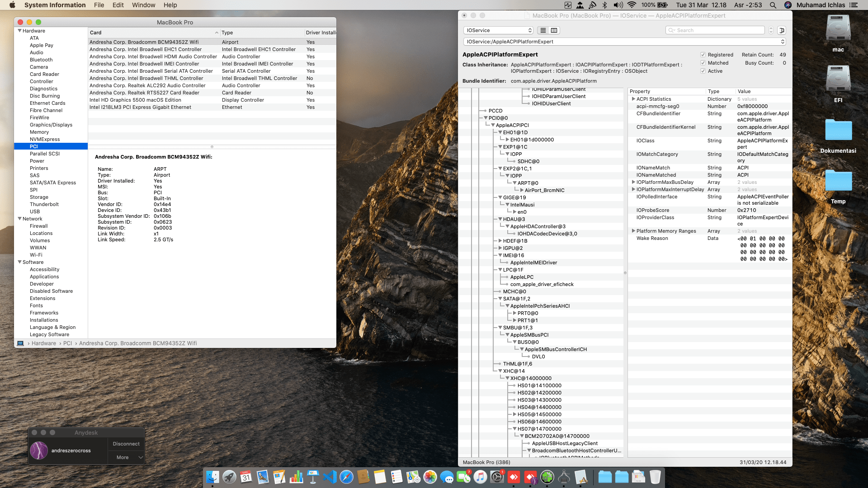Open Visual Studio Code from the Dock
This screenshot has width=868, height=488.
tap(330, 477)
